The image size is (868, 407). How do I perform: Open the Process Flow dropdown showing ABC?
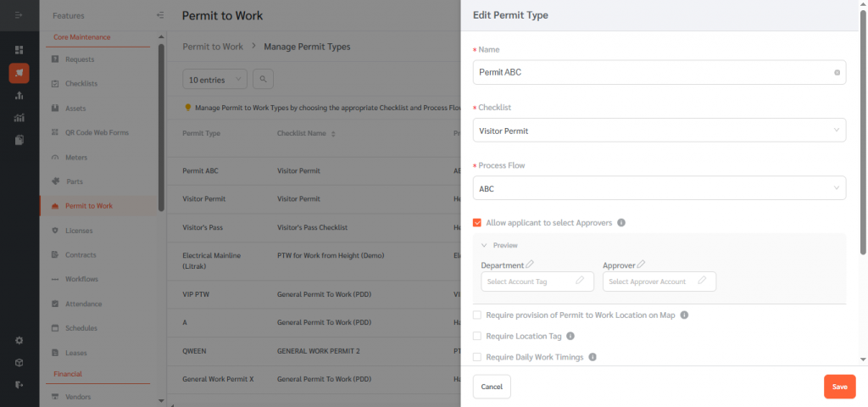(x=659, y=188)
